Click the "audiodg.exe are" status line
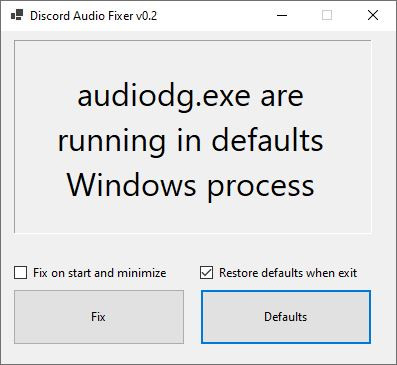397x365 pixels. pos(190,97)
